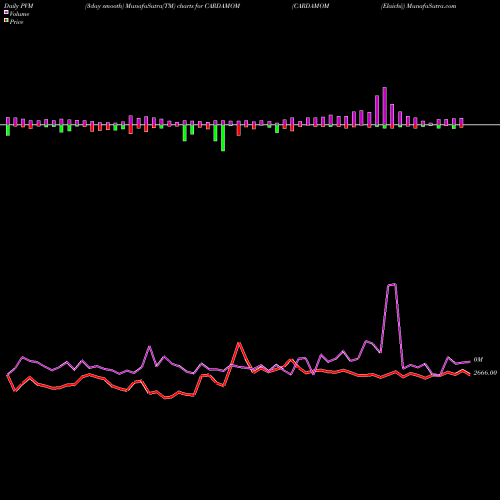Click the longest green downward bar
Image resolution: width=500 pixels, height=500 pixels.
(223, 138)
